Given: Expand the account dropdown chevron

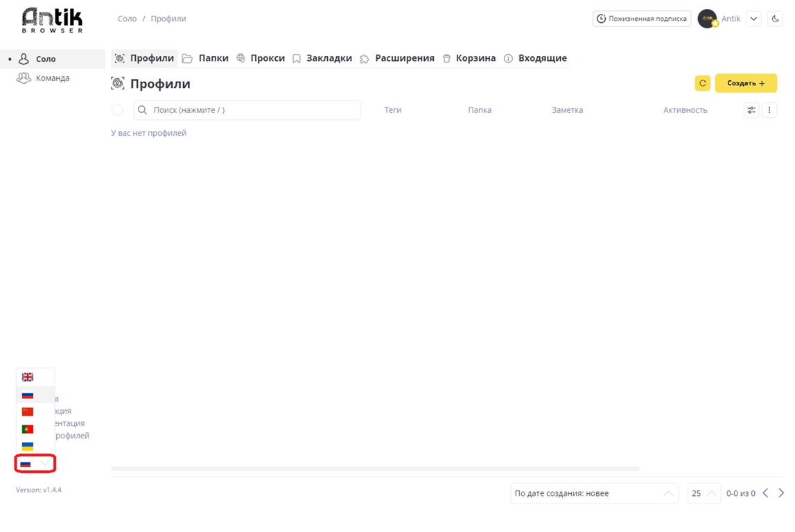Looking at the screenshot, I should coord(754,19).
